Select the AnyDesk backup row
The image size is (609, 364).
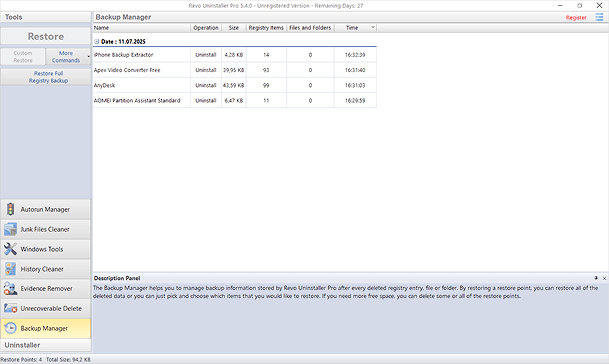[235, 85]
